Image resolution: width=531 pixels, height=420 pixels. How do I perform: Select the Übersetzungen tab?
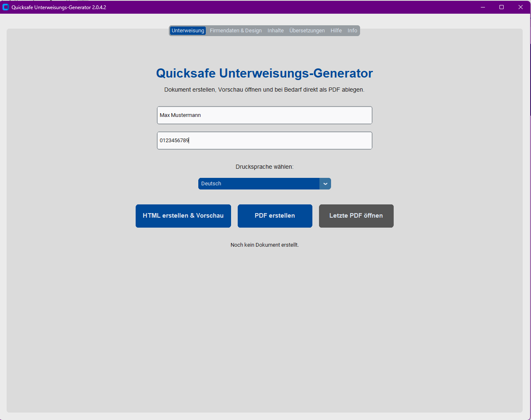307,30
